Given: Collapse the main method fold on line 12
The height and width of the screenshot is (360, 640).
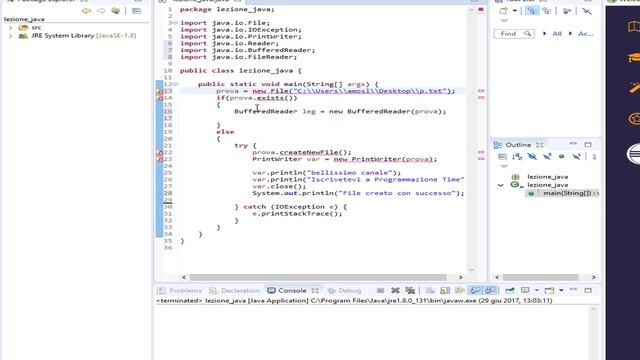Looking at the screenshot, I should (x=176, y=84).
